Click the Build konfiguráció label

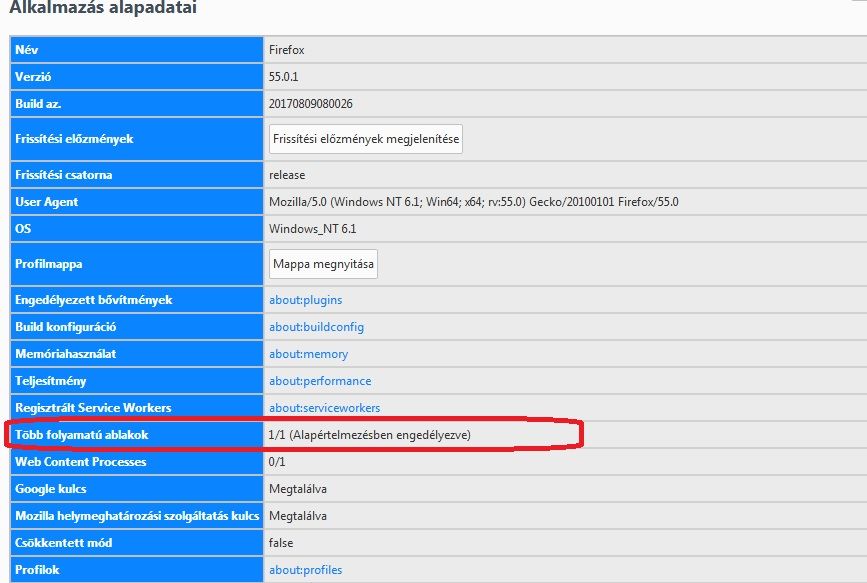66,327
